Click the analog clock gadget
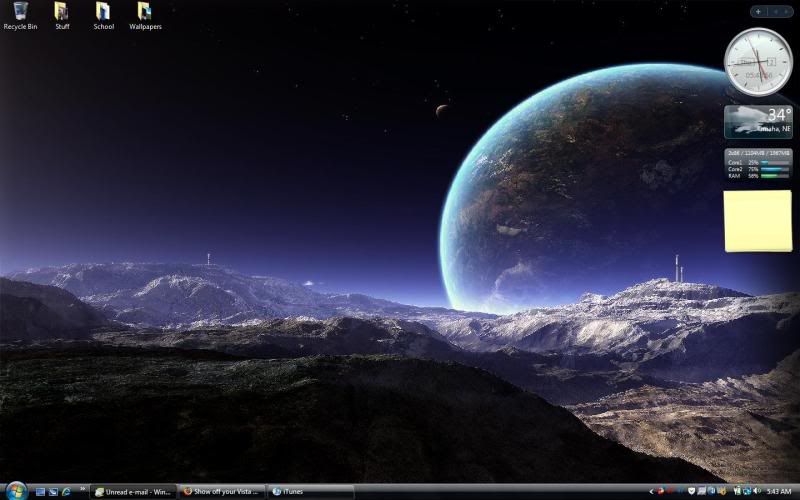 point(759,62)
